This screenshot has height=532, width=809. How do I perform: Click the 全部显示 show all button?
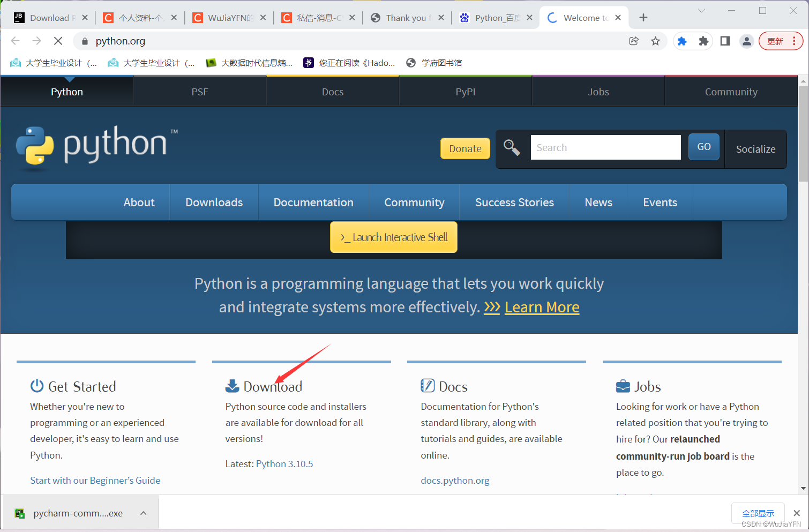pyautogui.click(x=758, y=513)
